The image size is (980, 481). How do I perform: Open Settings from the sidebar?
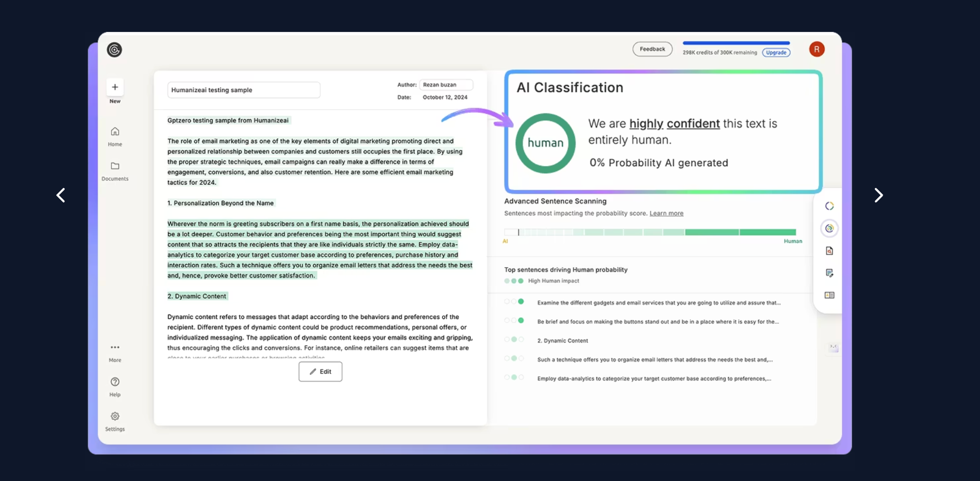[115, 422]
